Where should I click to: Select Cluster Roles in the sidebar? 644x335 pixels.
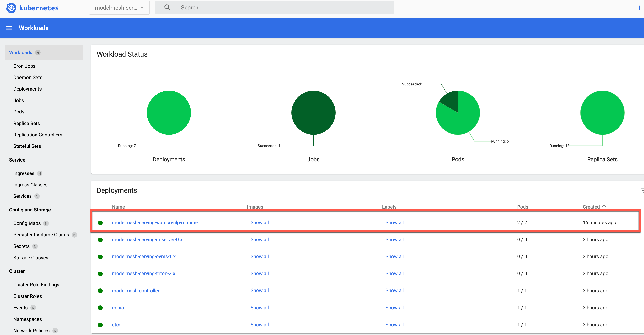click(27, 296)
